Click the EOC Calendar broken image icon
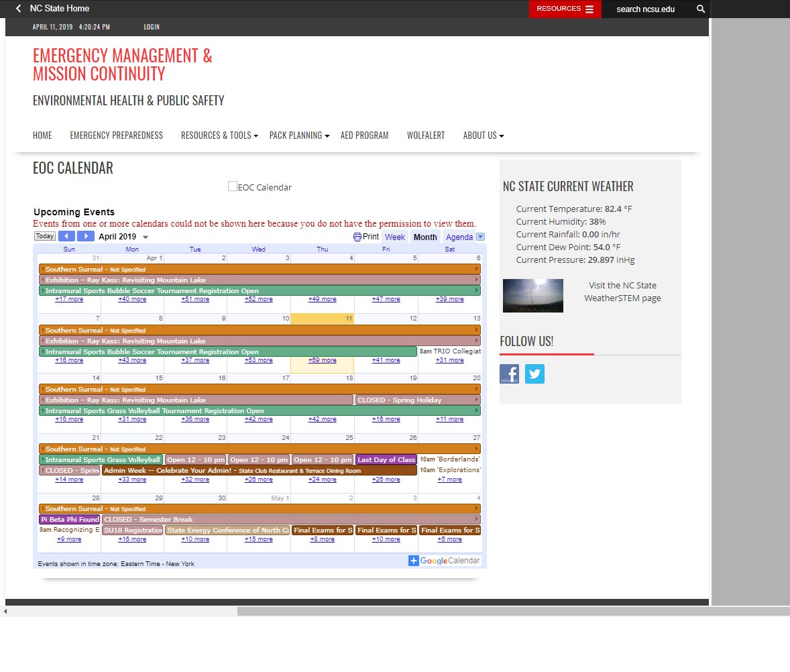The width and height of the screenshot is (790, 672). click(x=232, y=186)
